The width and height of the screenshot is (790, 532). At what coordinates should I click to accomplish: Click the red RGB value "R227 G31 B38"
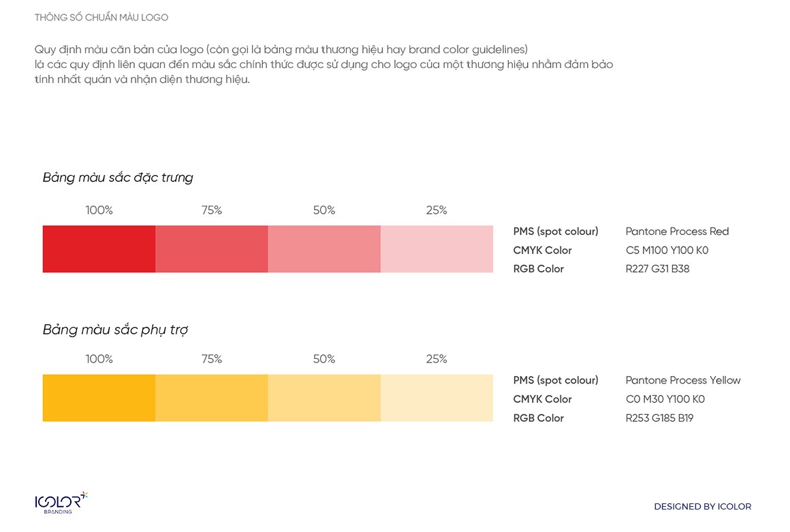pyautogui.click(x=657, y=269)
